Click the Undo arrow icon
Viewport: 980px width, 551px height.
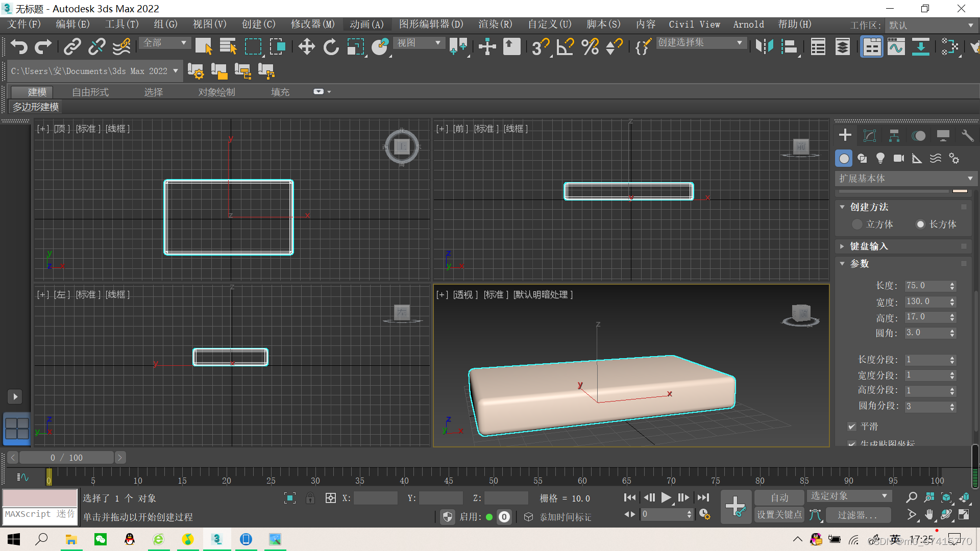(19, 47)
